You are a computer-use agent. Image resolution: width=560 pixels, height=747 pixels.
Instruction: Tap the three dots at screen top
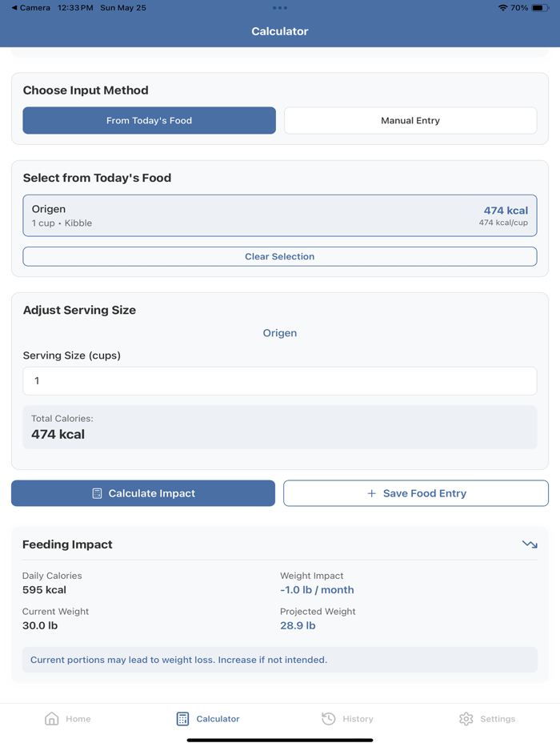(279, 10)
